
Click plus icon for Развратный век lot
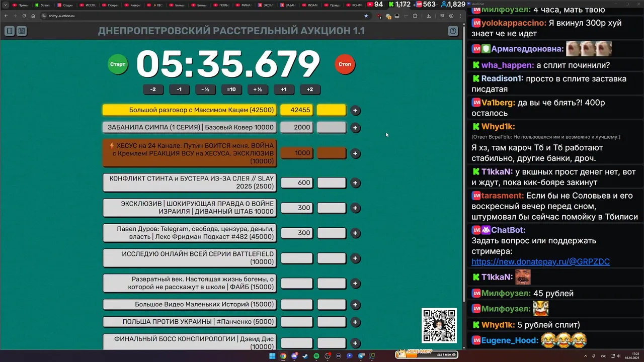(x=355, y=284)
